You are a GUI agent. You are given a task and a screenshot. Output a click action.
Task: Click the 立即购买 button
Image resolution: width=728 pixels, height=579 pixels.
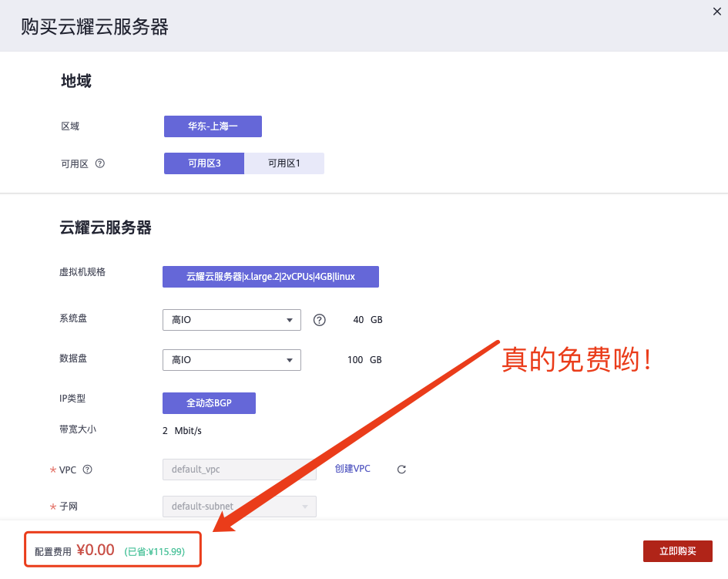pos(677,551)
